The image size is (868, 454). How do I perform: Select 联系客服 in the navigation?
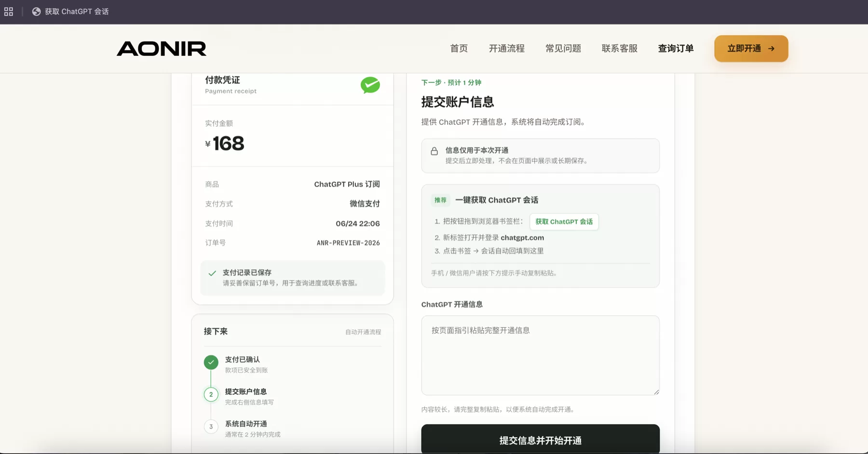click(x=619, y=49)
